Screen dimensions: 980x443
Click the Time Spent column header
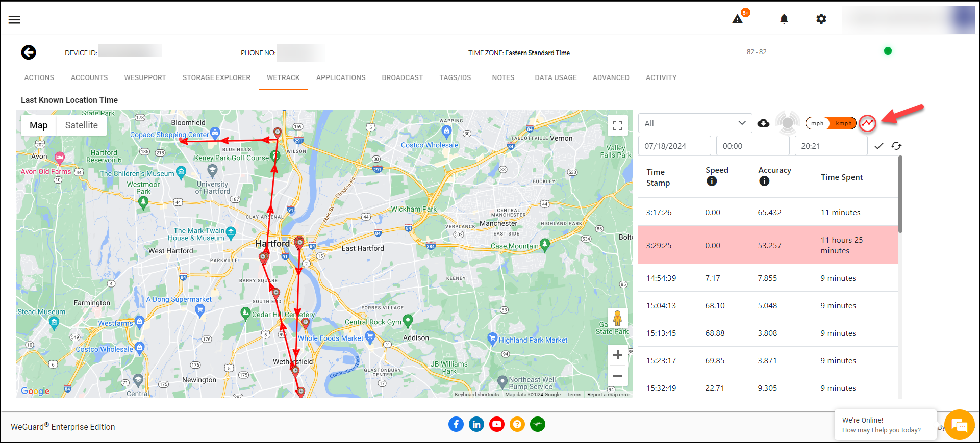click(x=842, y=177)
